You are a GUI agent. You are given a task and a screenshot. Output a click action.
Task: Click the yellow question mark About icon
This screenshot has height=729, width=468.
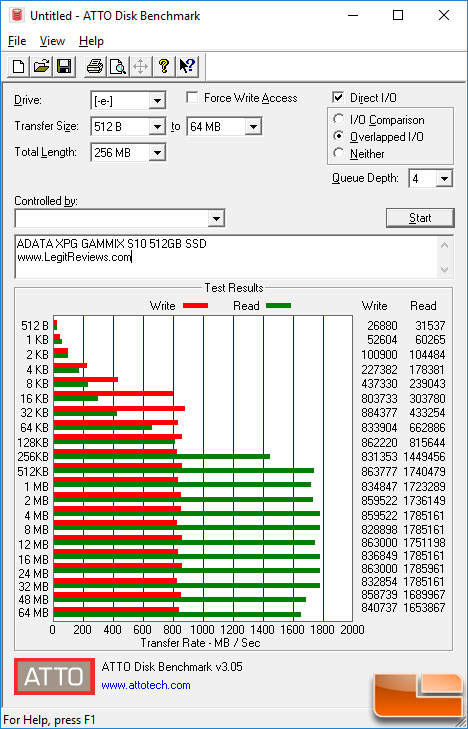(x=164, y=66)
